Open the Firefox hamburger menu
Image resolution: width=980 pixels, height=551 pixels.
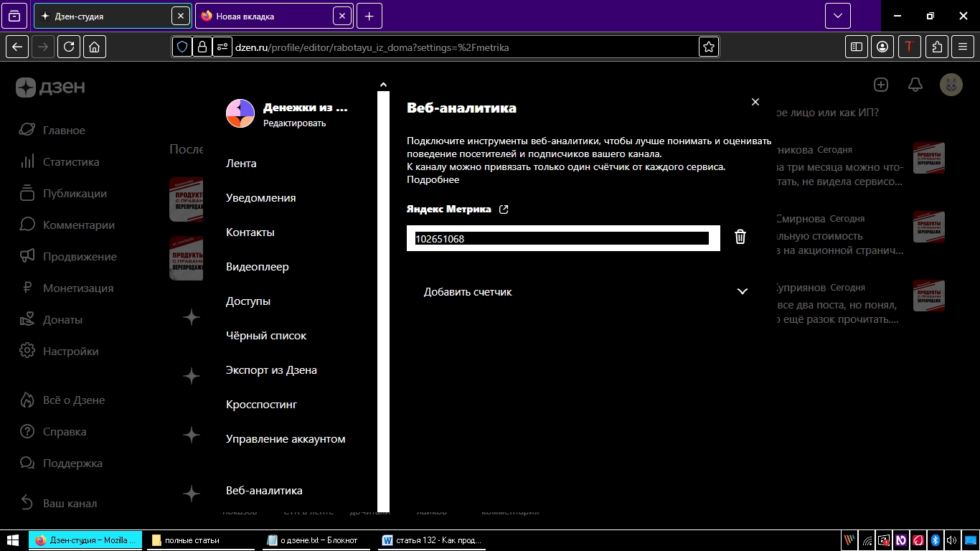pyautogui.click(x=963, y=47)
